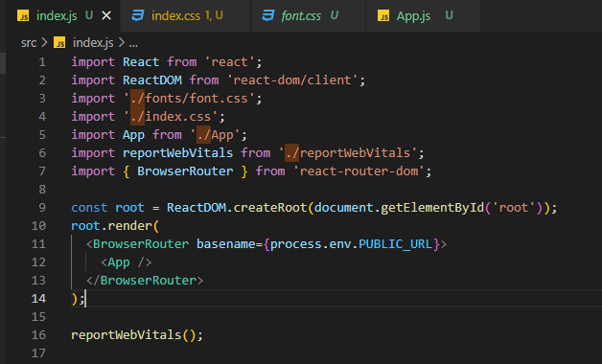Click the JS icon in the breadcrumb
This screenshot has width=602, height=364.
59,42
